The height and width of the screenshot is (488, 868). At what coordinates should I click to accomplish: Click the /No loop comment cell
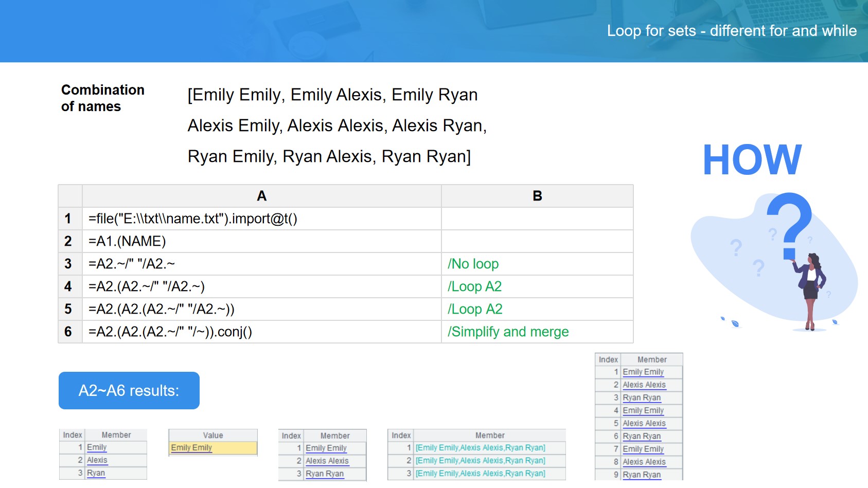pos(537,264)
